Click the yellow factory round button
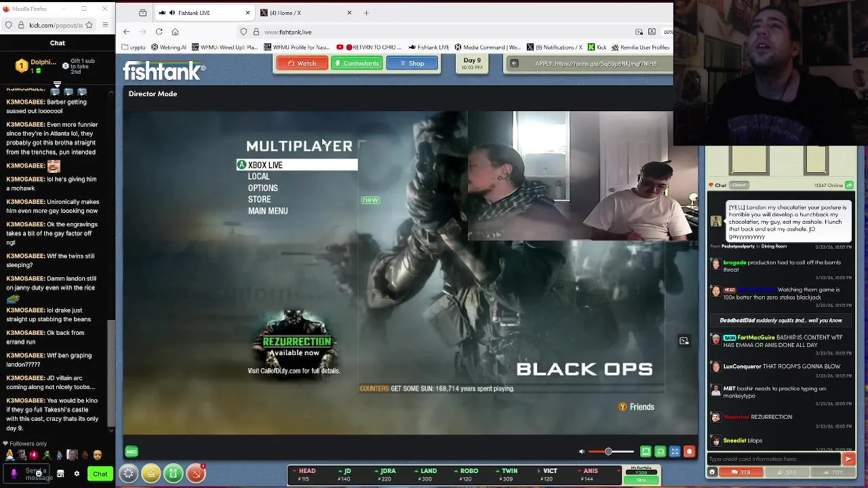This screenshot has height=488, width=868. 151,473
